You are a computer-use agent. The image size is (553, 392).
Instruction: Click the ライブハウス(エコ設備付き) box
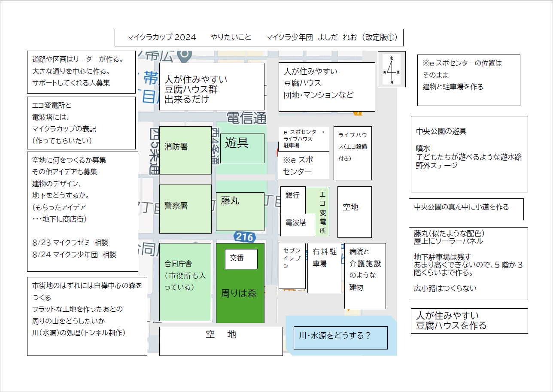[x=352, y=153]
